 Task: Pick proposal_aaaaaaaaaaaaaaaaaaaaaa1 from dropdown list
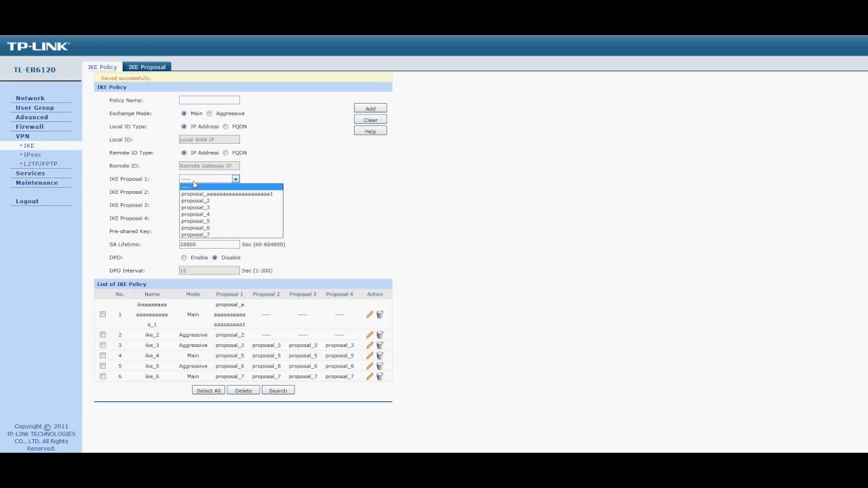(231, 194)
